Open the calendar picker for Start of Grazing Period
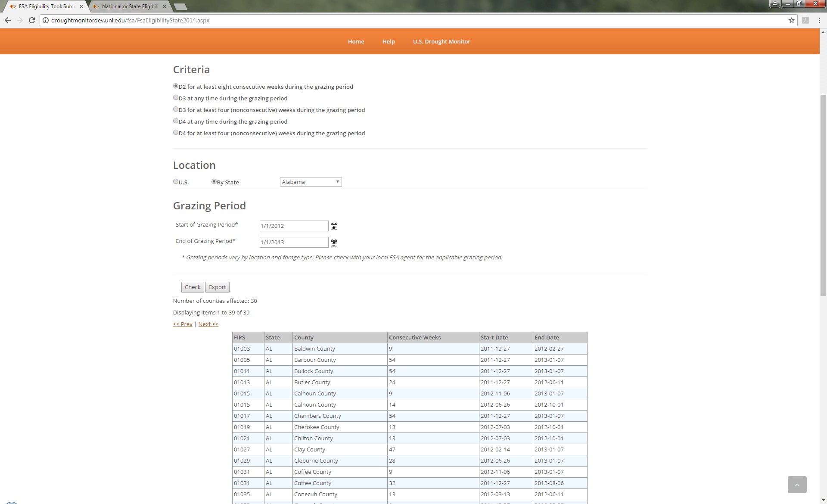The width and height of the screenshot is (827, 504). [334, 226]
